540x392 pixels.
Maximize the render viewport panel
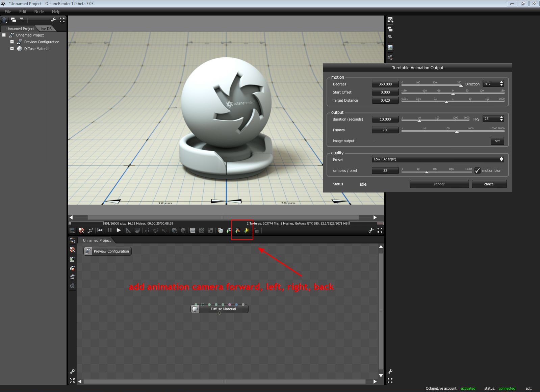380,230
